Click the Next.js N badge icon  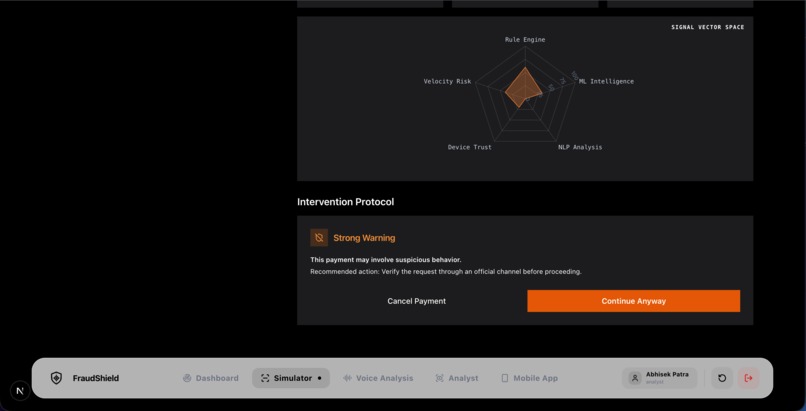tap(20, 390)
